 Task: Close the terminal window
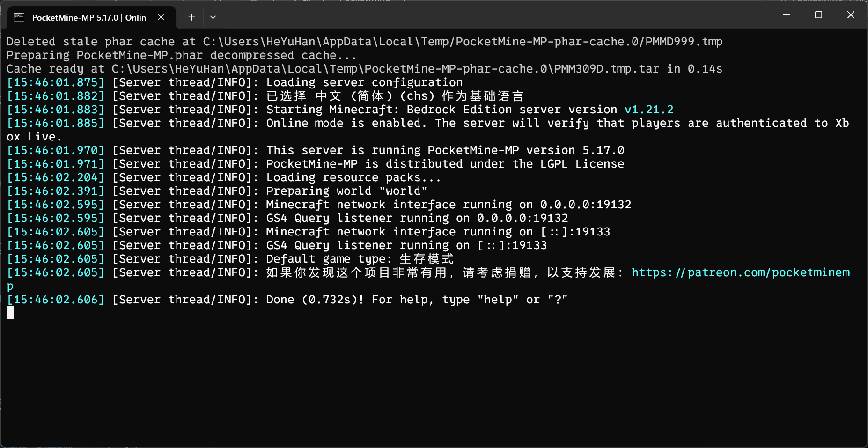[x=851, y=15]
